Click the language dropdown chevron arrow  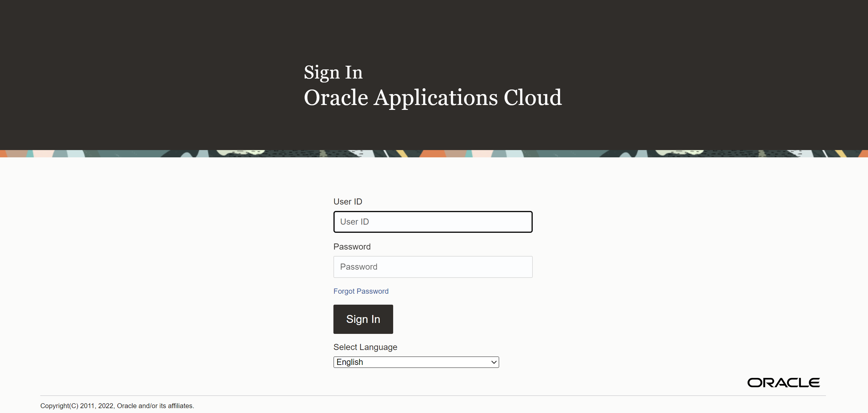click(494, 362)
